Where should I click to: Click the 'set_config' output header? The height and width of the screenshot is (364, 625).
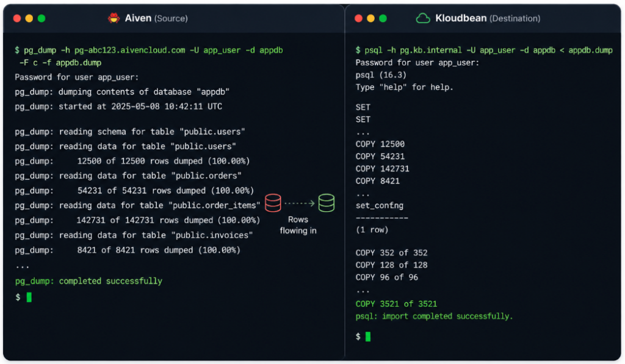pyautogui.click(x=380, y=206)
